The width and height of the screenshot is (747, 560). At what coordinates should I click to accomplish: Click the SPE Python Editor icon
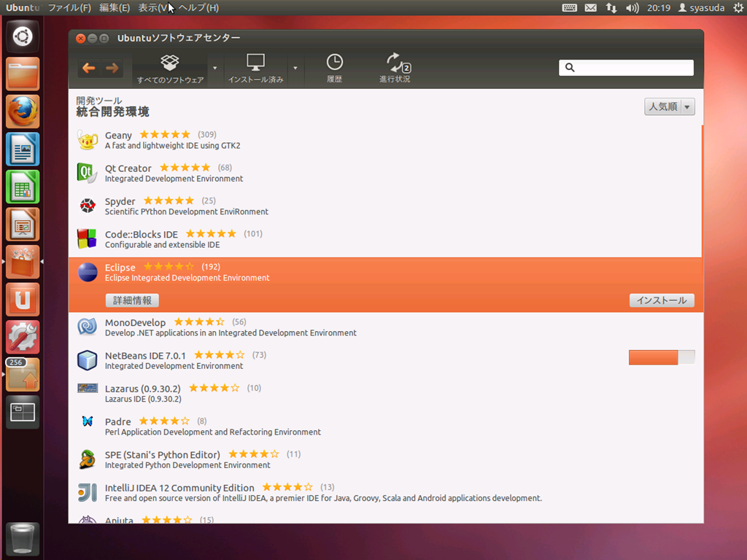click(88, 459)
